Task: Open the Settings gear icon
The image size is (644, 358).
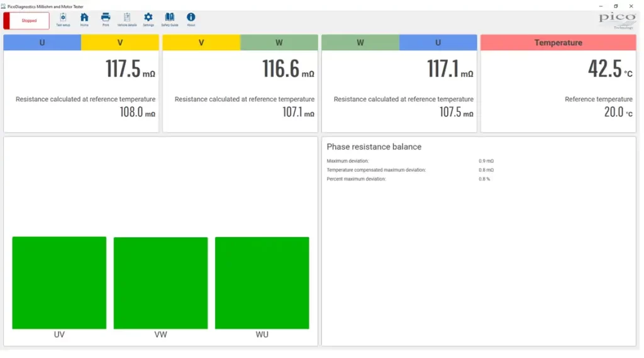Action: tap(148, 20)
